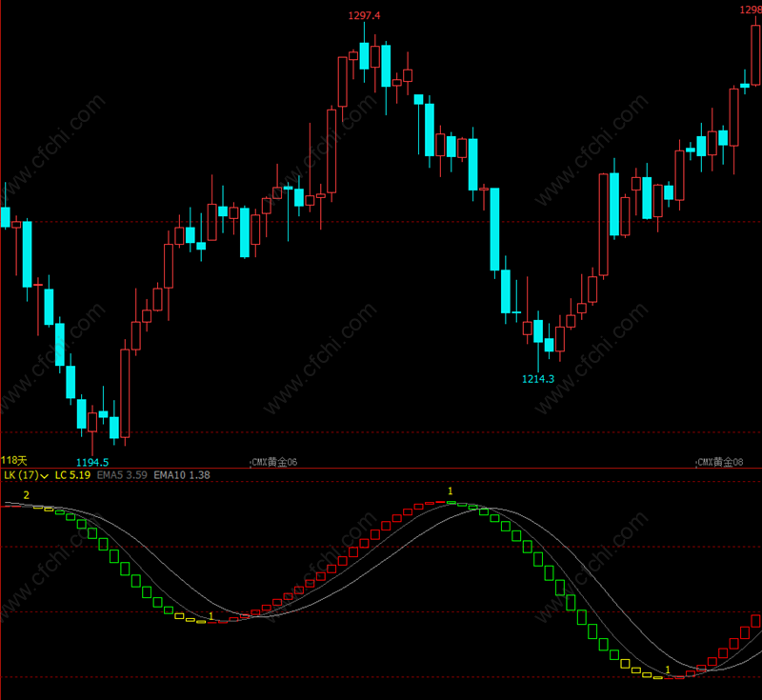762x700 pixels.
Task: Click the EMA10 1.38 value label
Action: [x=182, y=475]
